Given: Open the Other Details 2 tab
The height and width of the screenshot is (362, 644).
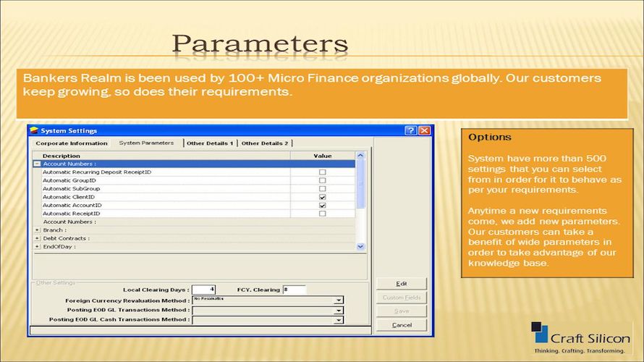Looking at the screenshot, I should click(x=265, y=143).
